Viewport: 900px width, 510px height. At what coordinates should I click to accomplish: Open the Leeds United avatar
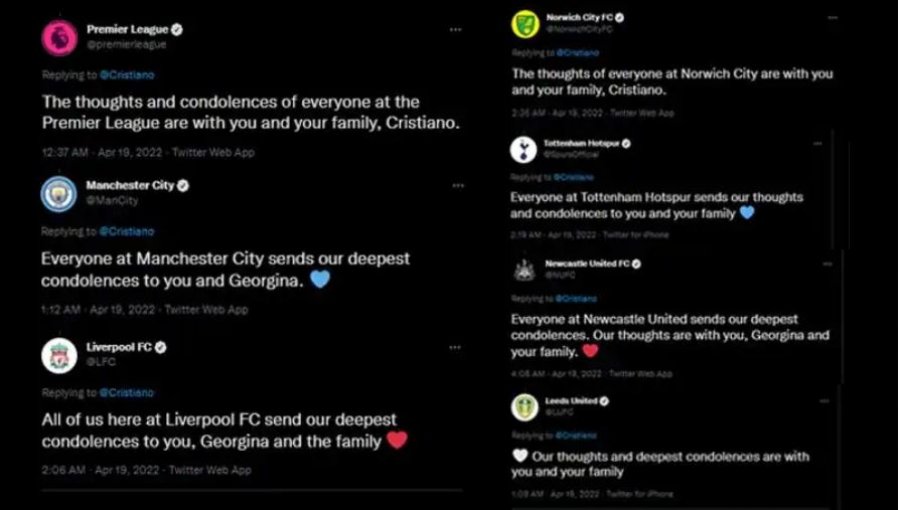tap(525, 407)
